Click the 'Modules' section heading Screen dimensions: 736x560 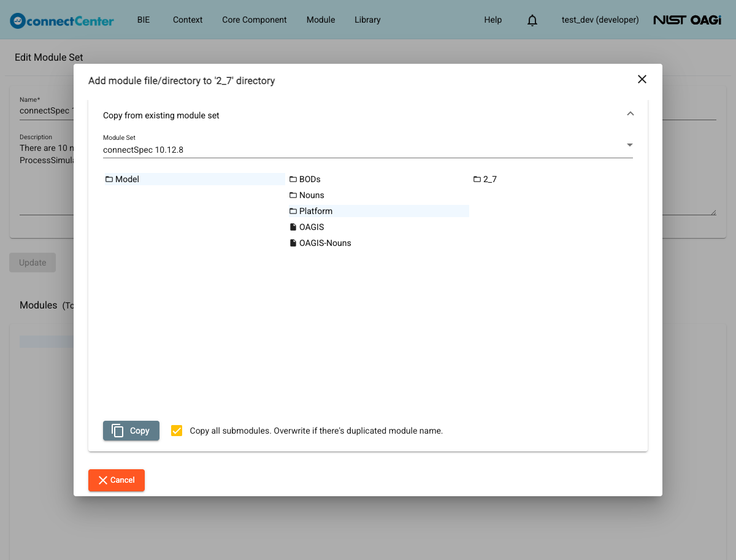tap(39, 305)
